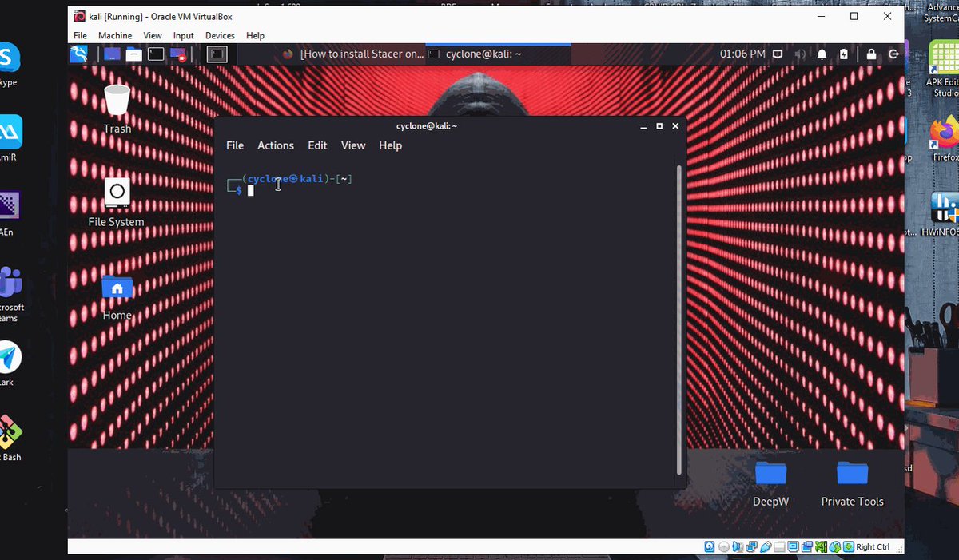Click the show desktop icon in Kali panel

(x=112, y=54)
